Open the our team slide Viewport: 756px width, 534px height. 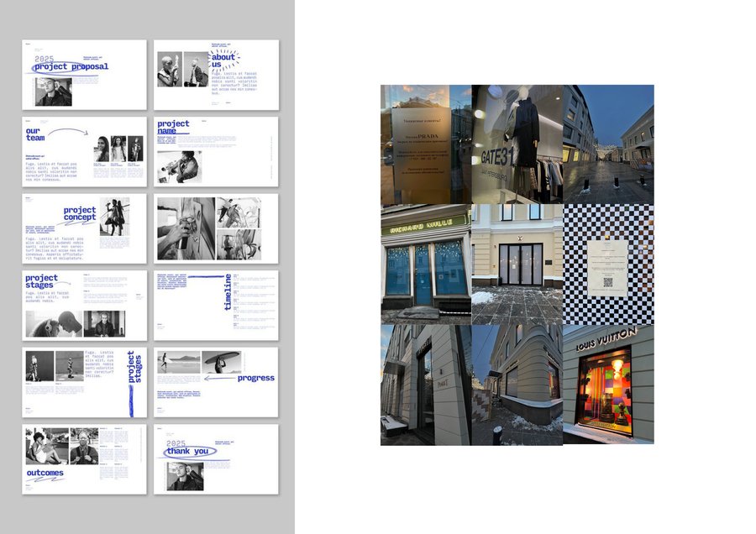click(84, 152)
